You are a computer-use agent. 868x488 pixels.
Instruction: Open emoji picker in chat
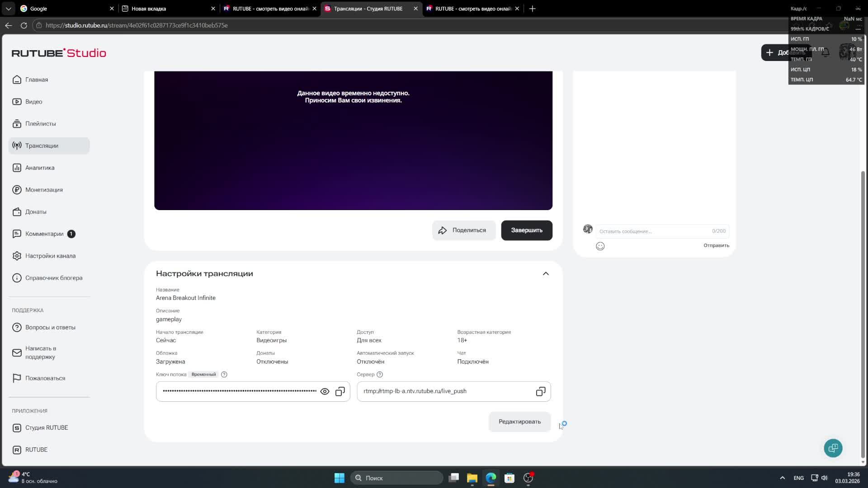[x=600, y=246]
